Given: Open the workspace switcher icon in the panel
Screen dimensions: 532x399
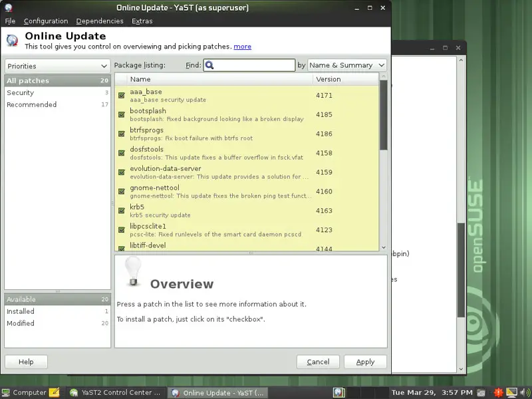Looking at the screenshot, I should [338, 392].
